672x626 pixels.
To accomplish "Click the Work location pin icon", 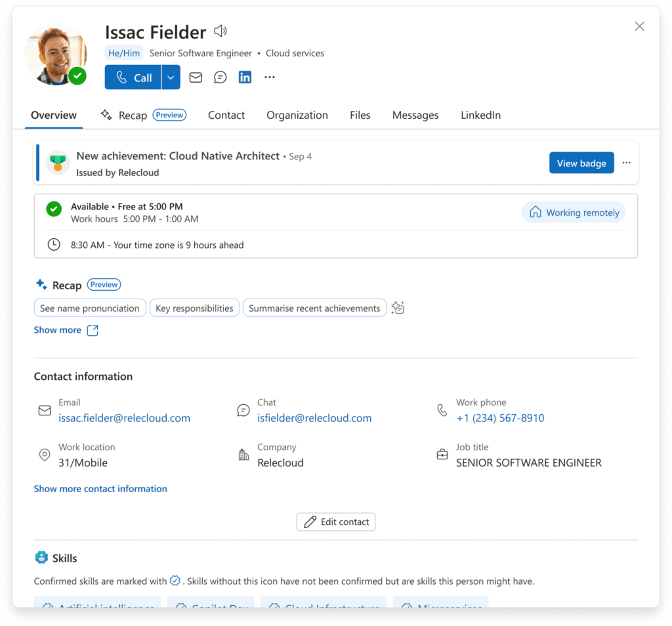I will point(44,455).
